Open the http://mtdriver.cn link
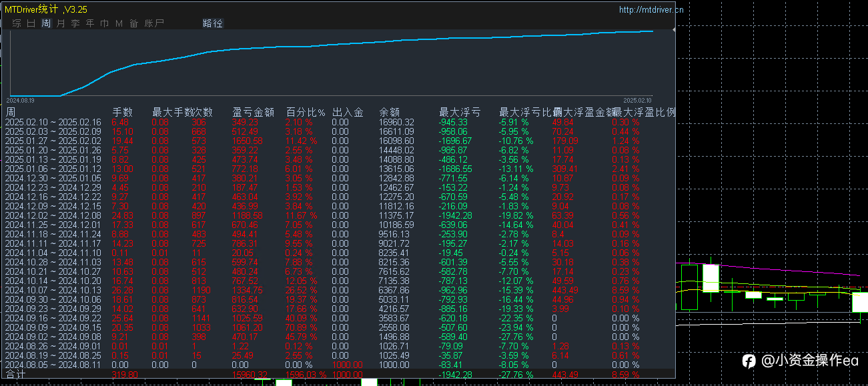The height and width of the screenshot is (386, 868). (x=651, y=10)
